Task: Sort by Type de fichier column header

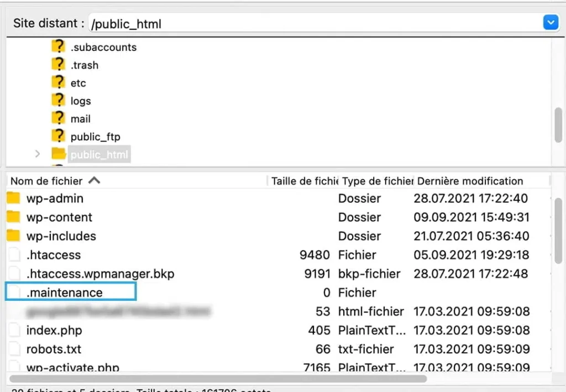Action: (x=377, y=181)
